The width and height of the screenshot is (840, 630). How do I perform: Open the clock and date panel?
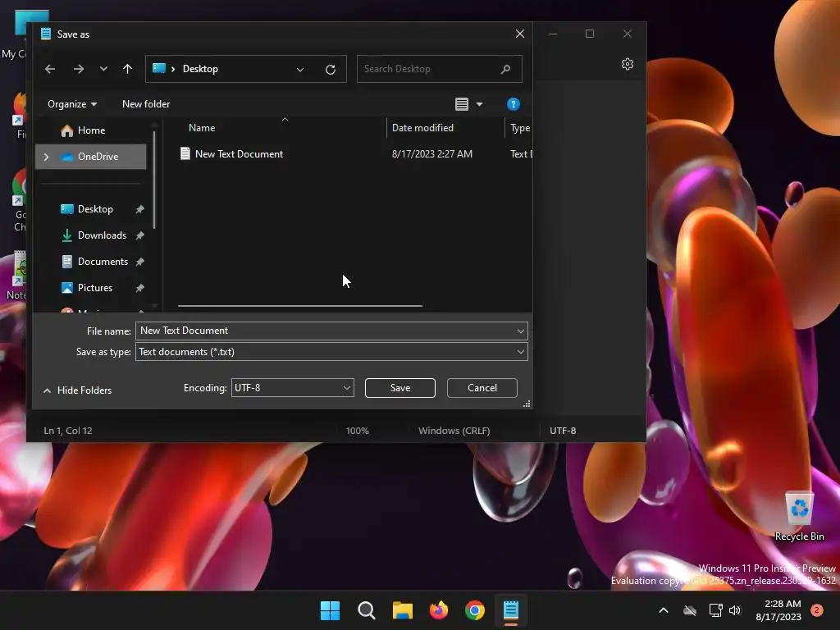click(x=778, y=610)
